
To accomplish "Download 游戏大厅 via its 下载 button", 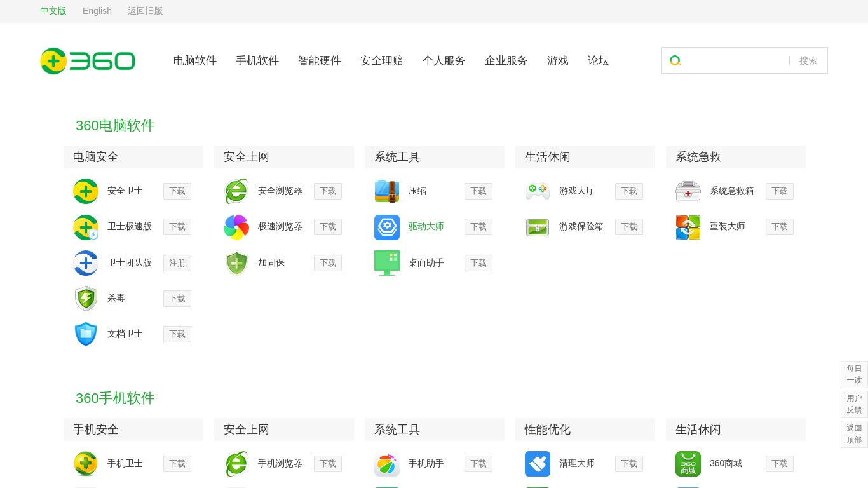I will (629, 191).
